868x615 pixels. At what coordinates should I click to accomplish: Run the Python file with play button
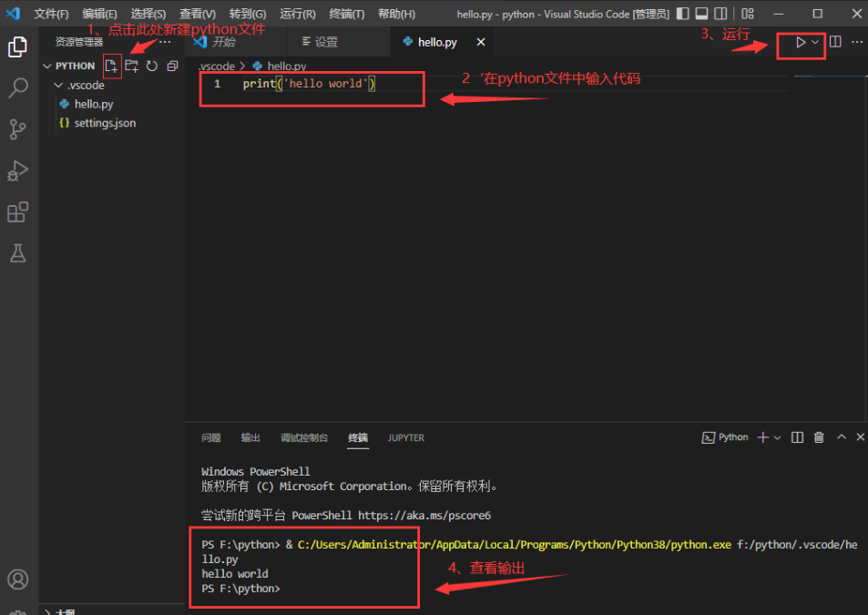coord(800,43)
